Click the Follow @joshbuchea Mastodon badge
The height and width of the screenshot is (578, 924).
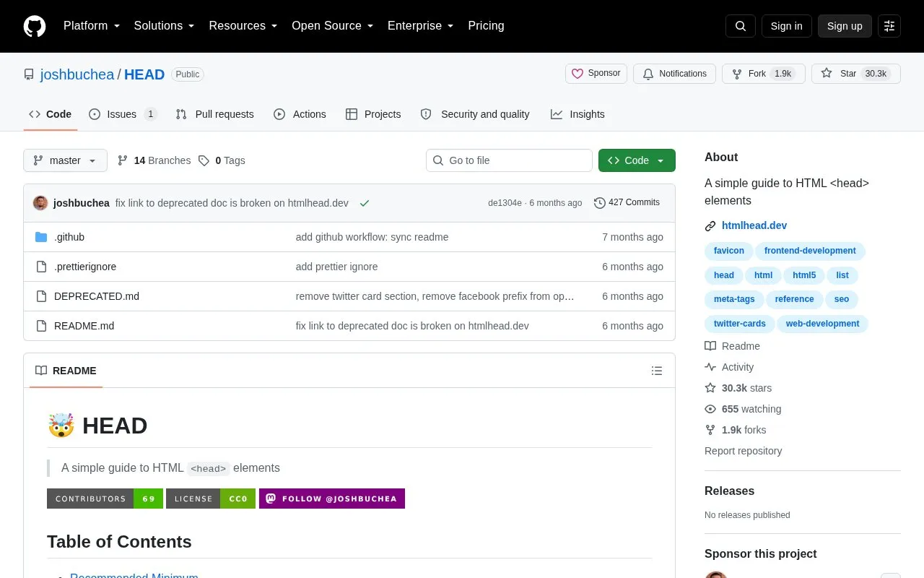[332, 499]
